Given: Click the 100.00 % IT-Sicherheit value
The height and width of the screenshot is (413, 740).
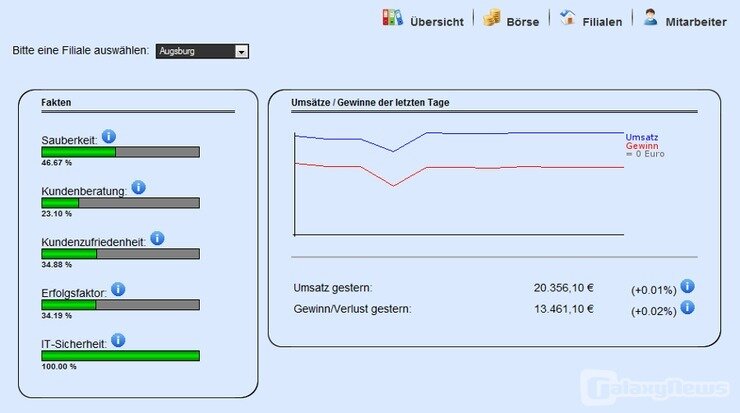Looking at the screenshot, I should click(59, 367).
